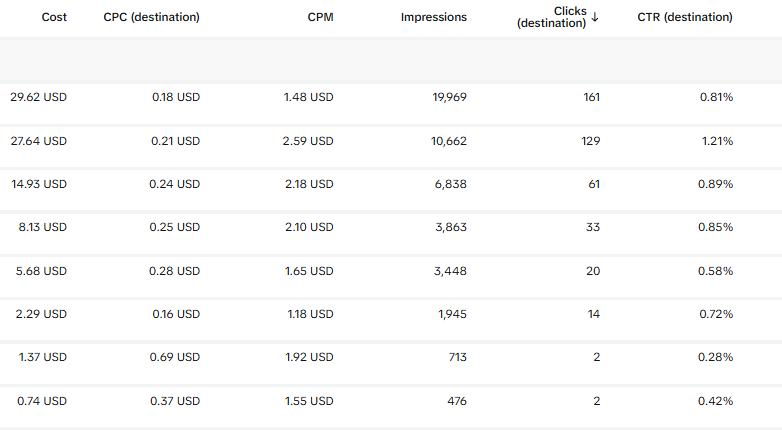This screenshot has height=430, width=782.
Task: Click the 1.21% CTR value
Action: coord(717,141)
